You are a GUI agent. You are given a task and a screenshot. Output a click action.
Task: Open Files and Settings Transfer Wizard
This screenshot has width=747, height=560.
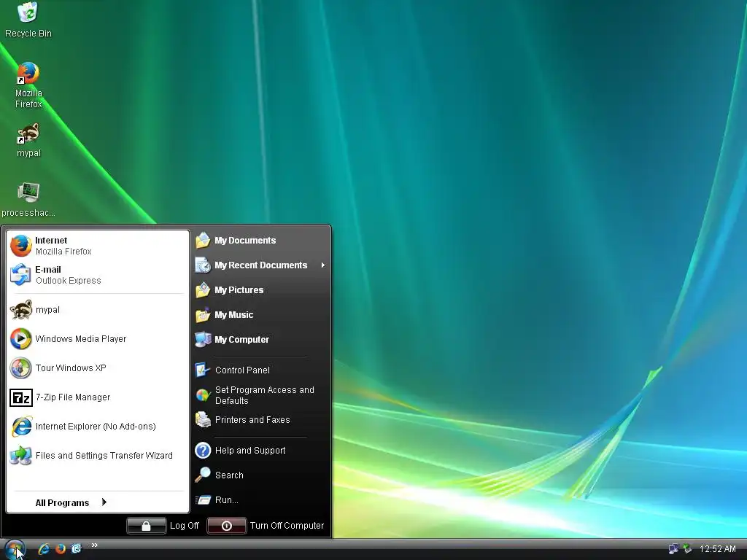[97, 455]
